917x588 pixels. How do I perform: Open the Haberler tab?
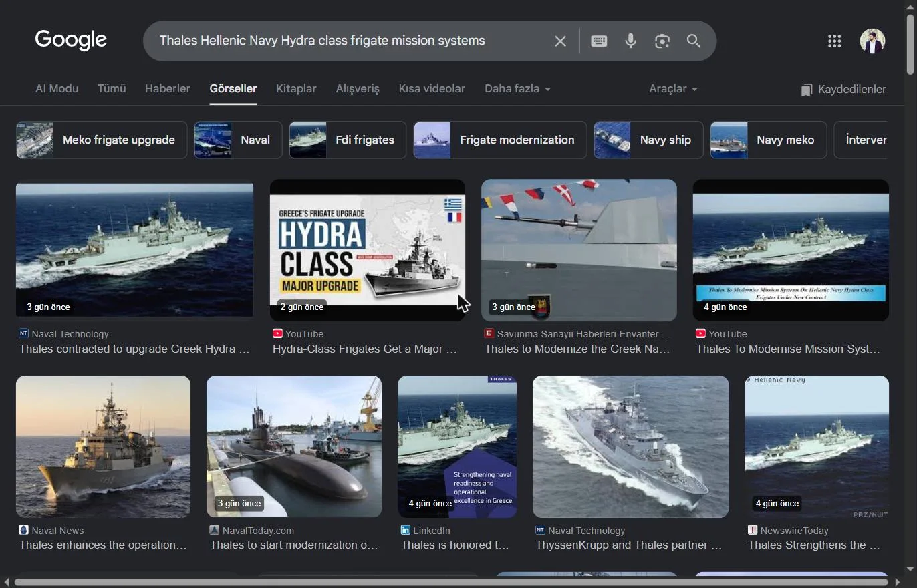click(168, 88)
